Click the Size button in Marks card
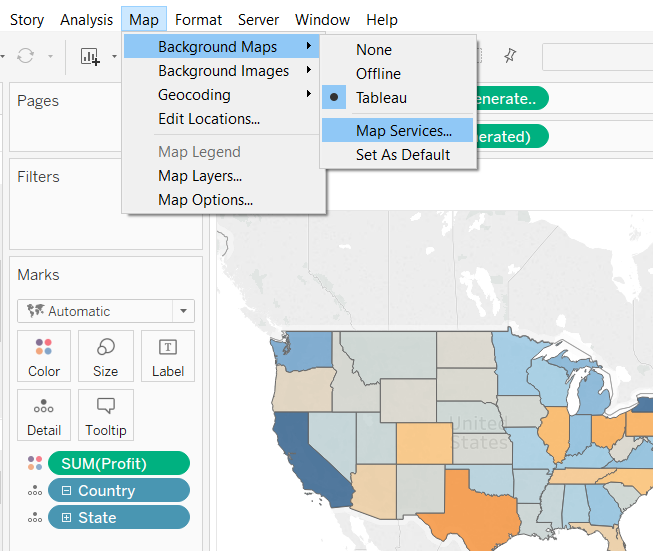Screen dimensions: 653x551 click(x=105, y=357)
